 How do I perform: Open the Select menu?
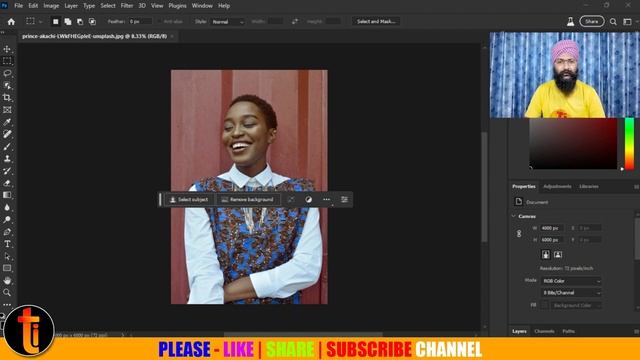(x=108, y=6)
